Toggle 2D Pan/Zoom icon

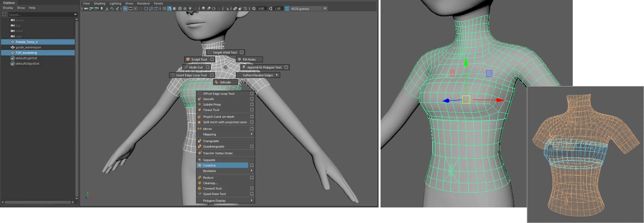(x=112, y=9)
